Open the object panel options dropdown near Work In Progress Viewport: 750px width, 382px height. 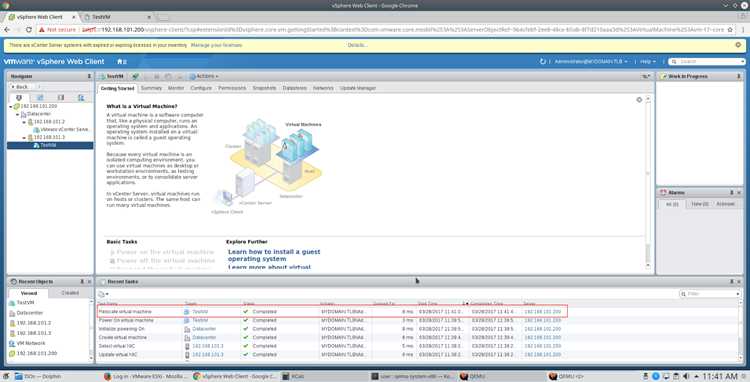[647, 76]
